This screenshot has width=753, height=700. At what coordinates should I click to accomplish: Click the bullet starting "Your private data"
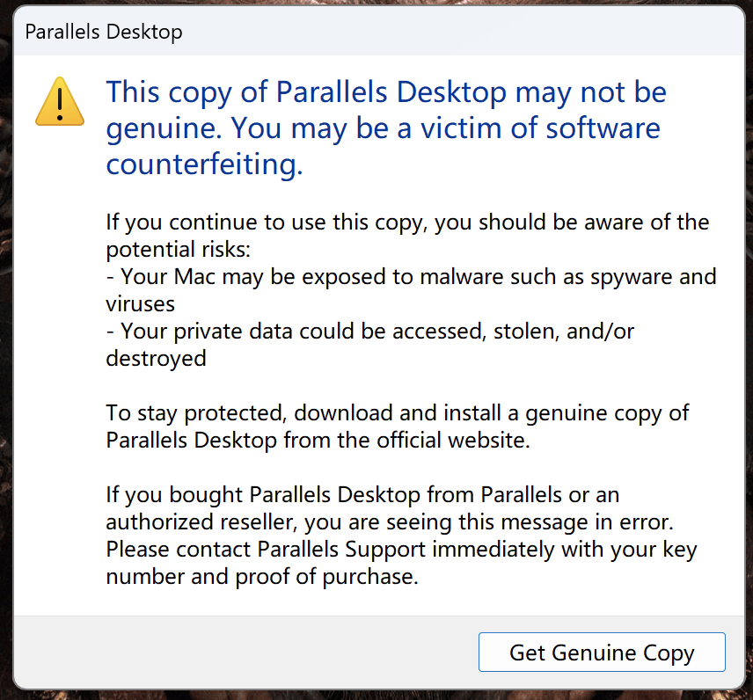click(369, 331)
